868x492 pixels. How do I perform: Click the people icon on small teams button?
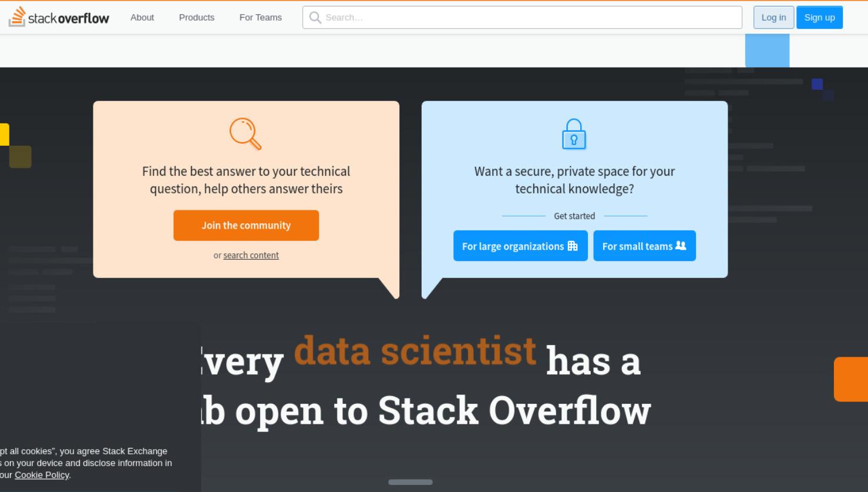point(681,246)
